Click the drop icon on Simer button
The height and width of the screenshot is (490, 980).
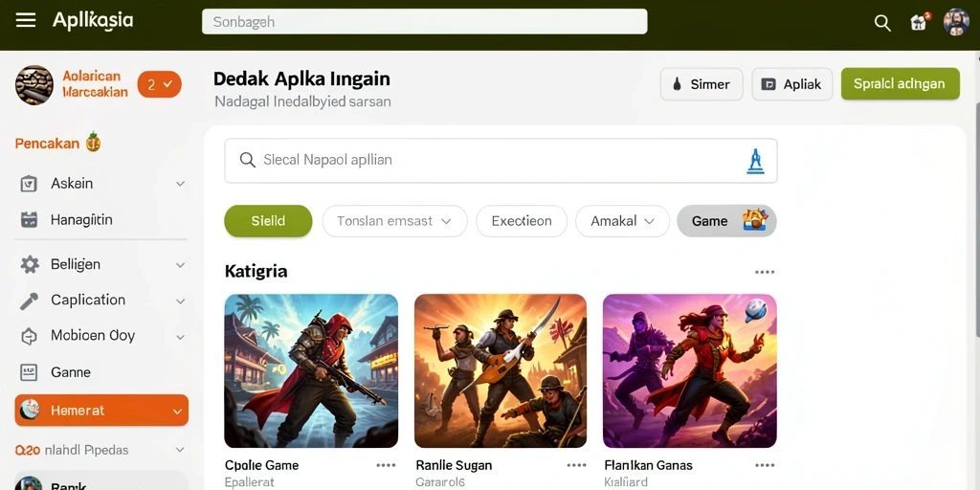(x=677, y=85)
